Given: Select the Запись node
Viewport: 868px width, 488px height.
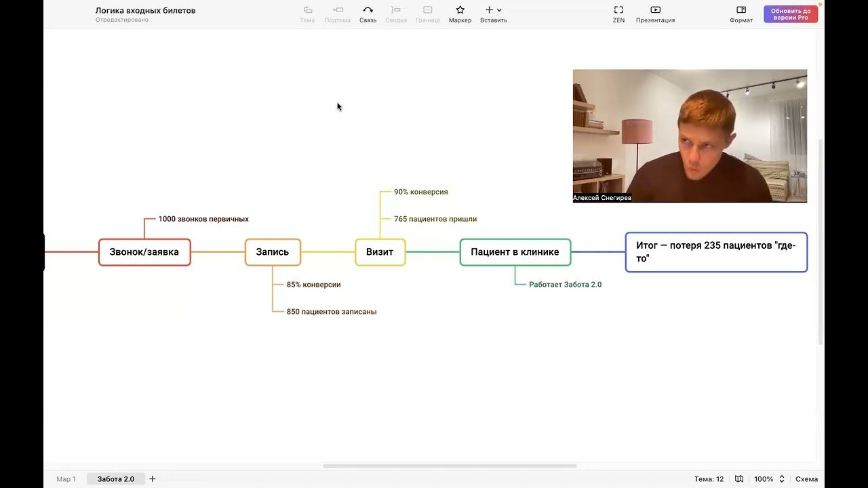Looking at the screenshot, I should (x=273, y=252).
